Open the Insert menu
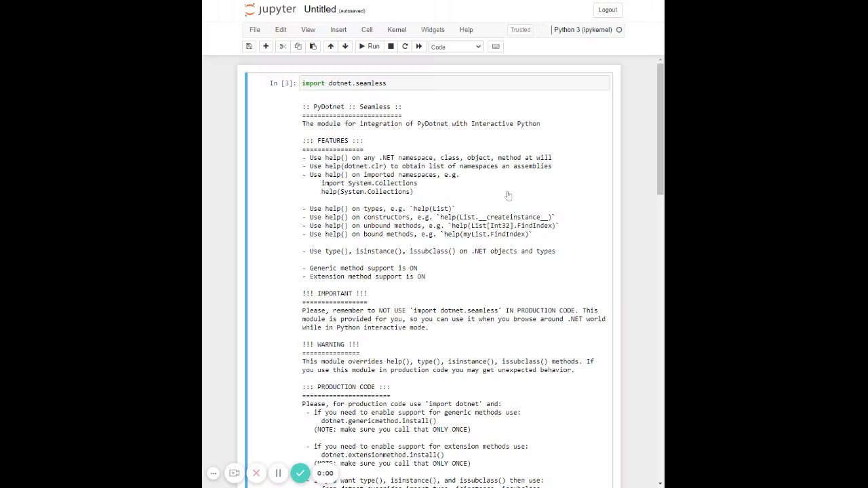868x488 pixels. (x=338, y=30)
